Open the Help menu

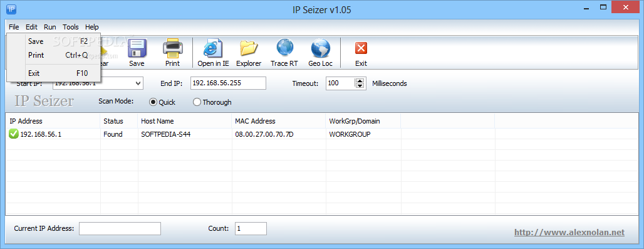click(92, 27)
